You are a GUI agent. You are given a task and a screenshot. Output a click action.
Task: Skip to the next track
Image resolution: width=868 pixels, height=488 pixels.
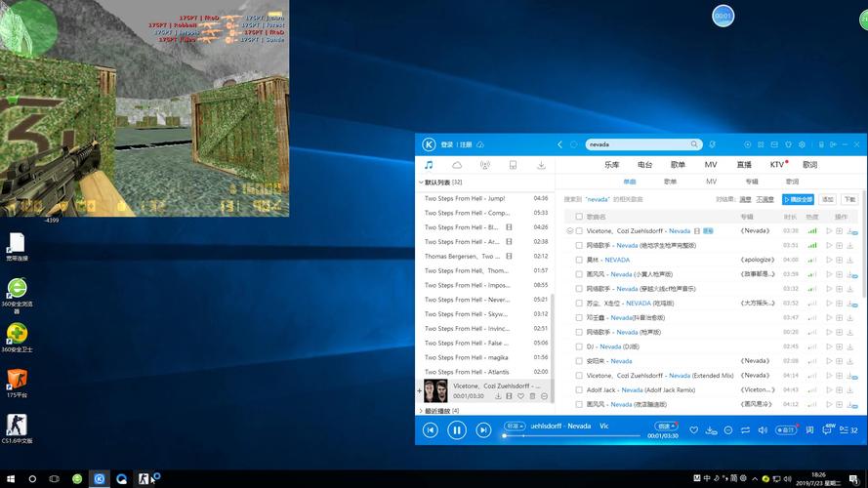(483, 429)
